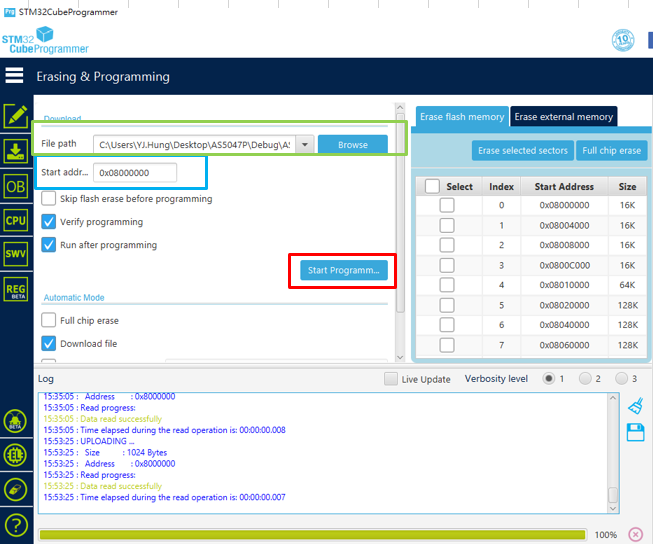
Task: Enable Live Update checkbox
Action: [391, 379]
